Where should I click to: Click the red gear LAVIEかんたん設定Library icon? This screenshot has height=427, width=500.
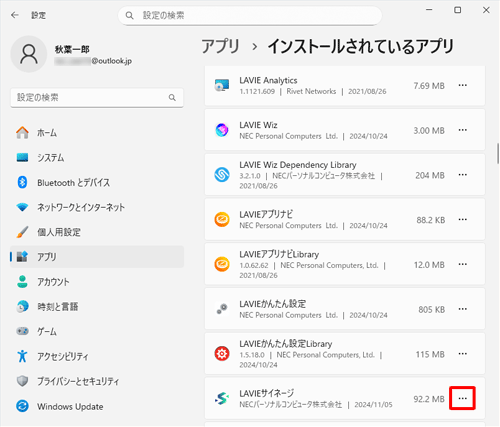[x=222, y=354]
